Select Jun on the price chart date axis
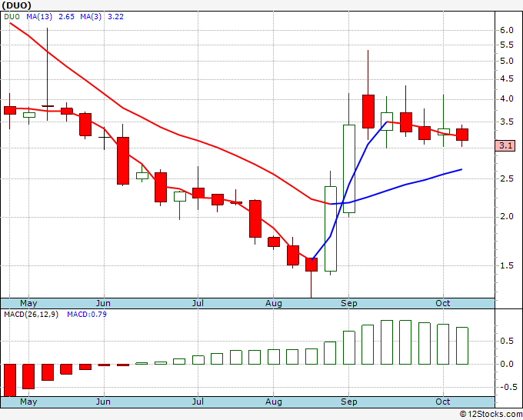The height and width of the screenshot is (420, 523). tap(103, 303)
